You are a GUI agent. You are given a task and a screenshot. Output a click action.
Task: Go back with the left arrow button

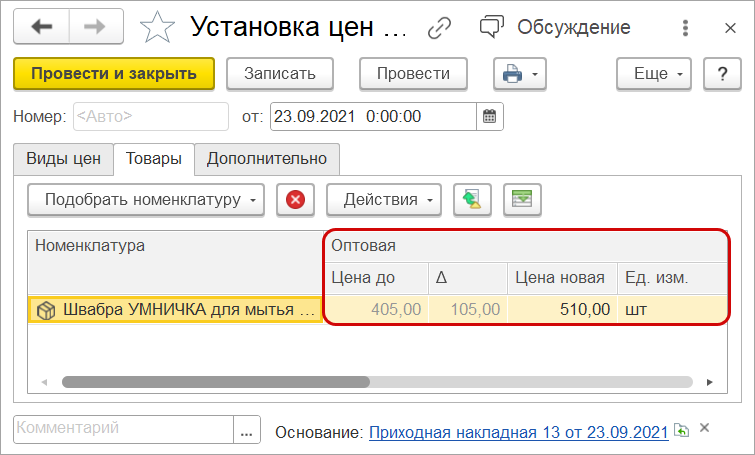[x=42, y=27]
